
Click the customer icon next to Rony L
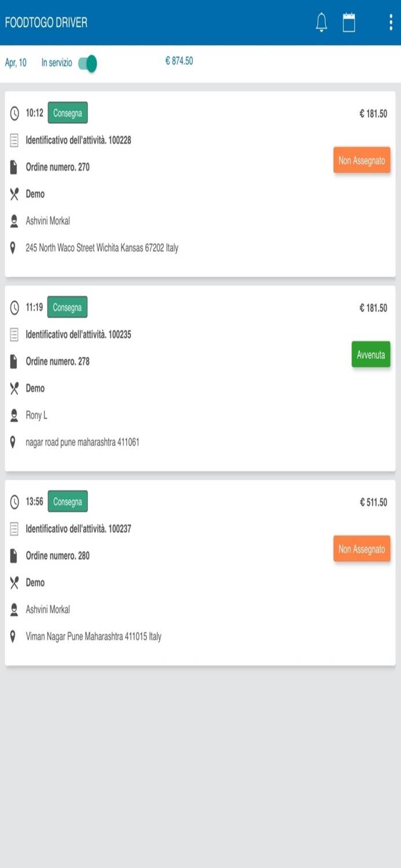[x=15, y=415]
